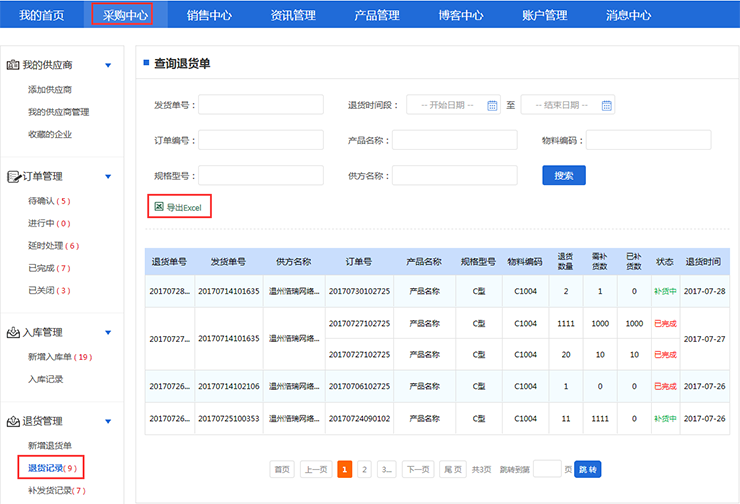
Task: Open 新增退货单 in sidebar
Action: pos(50,445)
